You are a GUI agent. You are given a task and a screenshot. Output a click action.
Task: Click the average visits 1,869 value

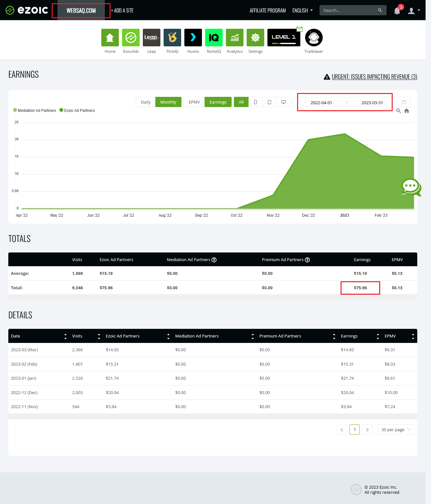(x=77, y=273)
